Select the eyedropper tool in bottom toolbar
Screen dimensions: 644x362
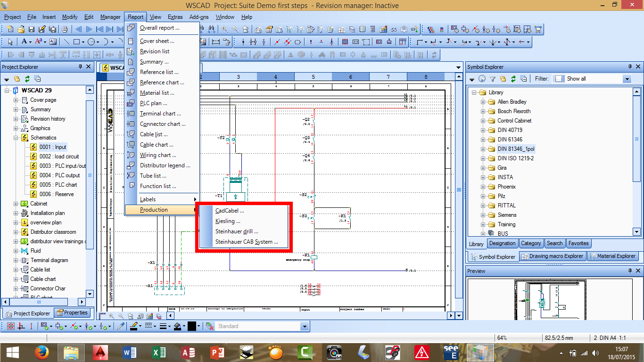click(120, 326)
